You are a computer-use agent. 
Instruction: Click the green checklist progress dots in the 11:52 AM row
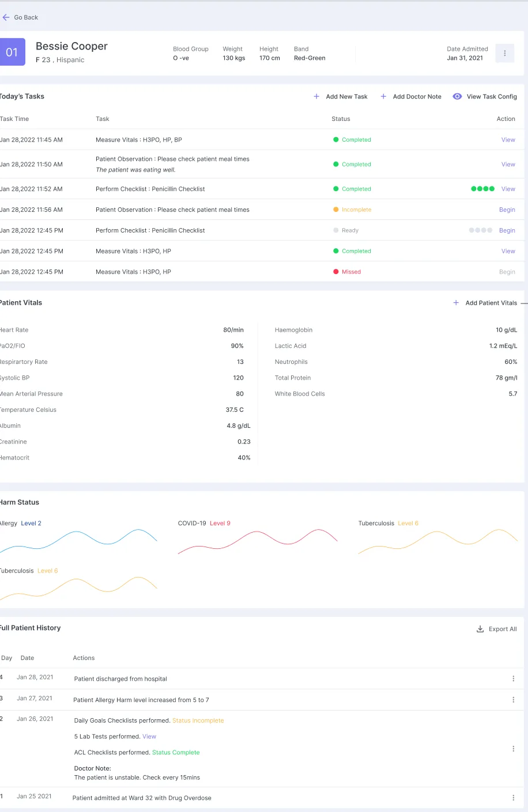click(x=482, y=189)
